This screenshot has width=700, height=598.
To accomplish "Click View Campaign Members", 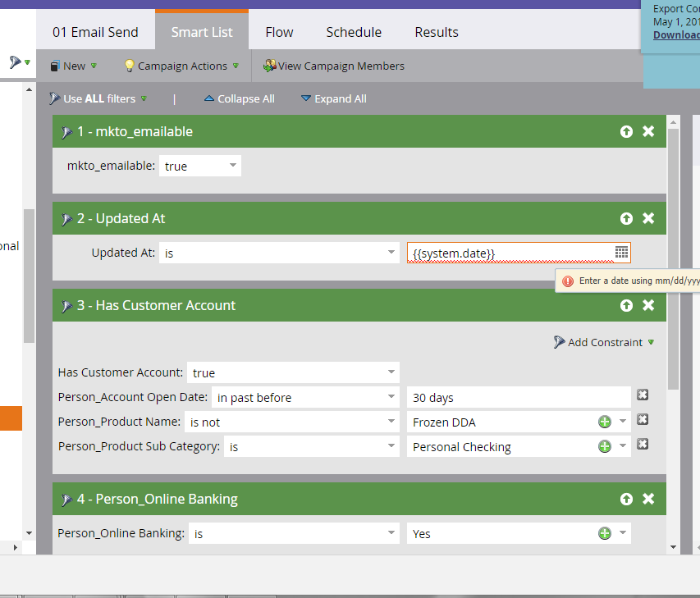I will pyautogui.click(x=334, y=66).
